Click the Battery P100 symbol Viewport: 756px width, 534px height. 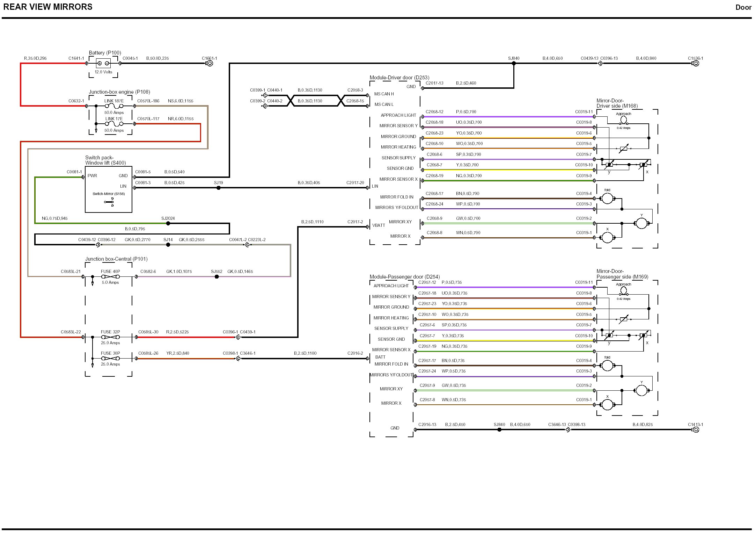point(103,63)
